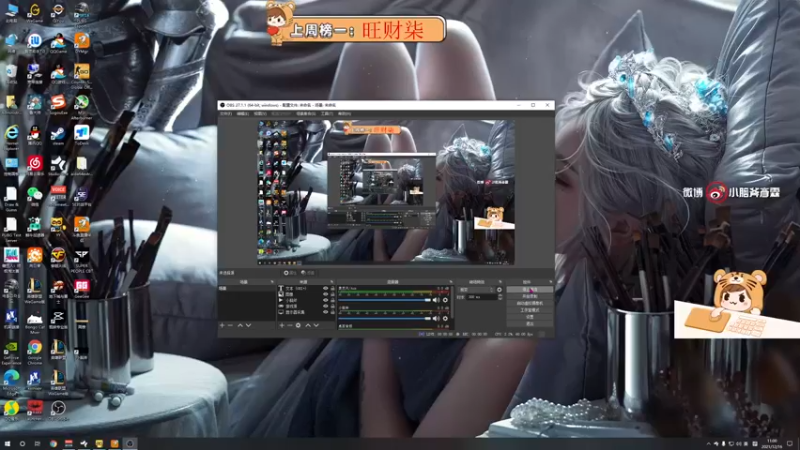
Task: Pop out the Audio Mixer dock with its header icon
Action: click(451, 282)
